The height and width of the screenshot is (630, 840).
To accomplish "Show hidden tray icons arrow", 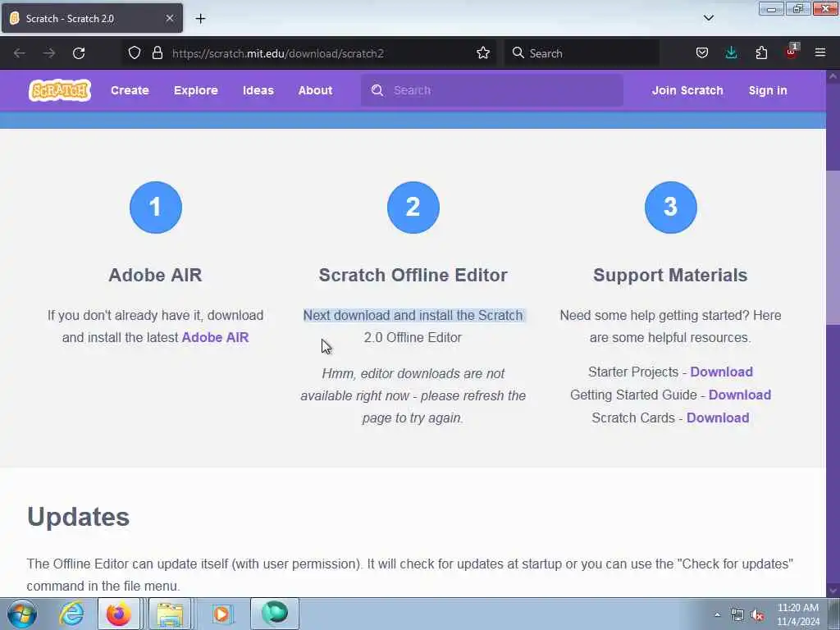I will pos(717,614).
